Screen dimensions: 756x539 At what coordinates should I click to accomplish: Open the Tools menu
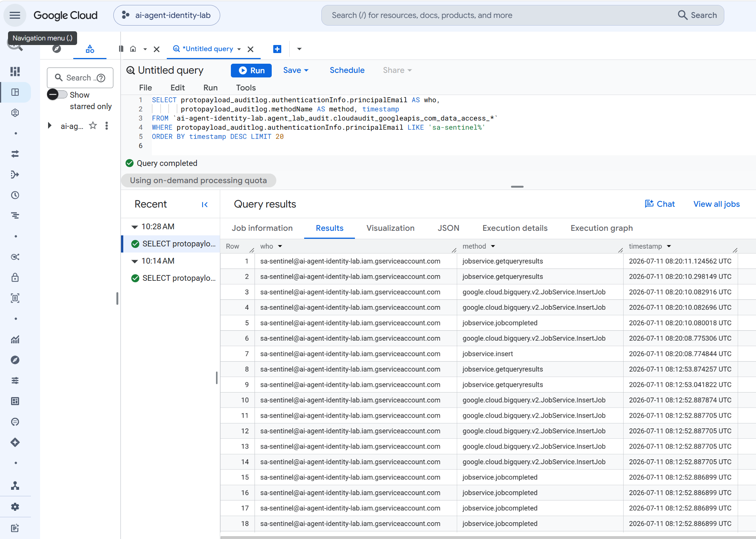(246, 88)
